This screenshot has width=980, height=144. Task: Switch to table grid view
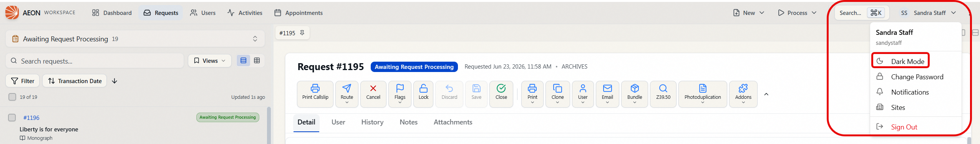point(257,61)
